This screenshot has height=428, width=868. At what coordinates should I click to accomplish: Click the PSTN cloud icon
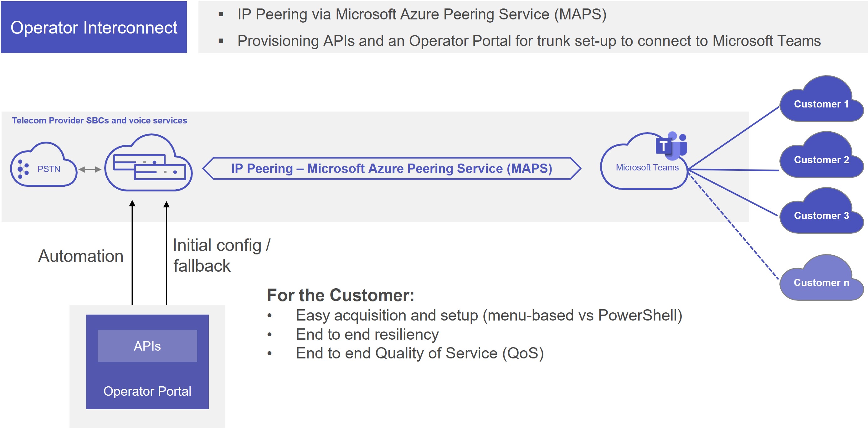pyautogui.click(x=44, y=164)
